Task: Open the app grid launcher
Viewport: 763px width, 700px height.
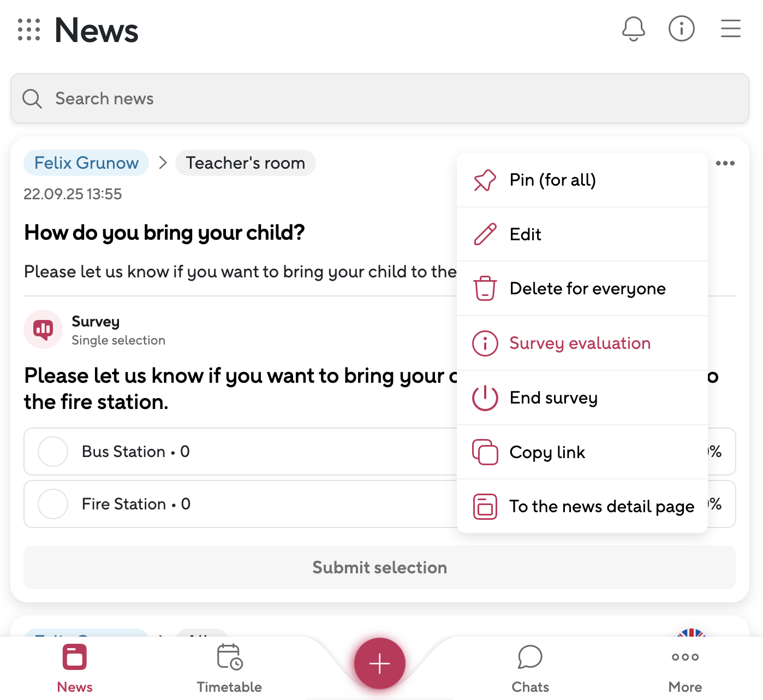Action: tap(29, 29)
